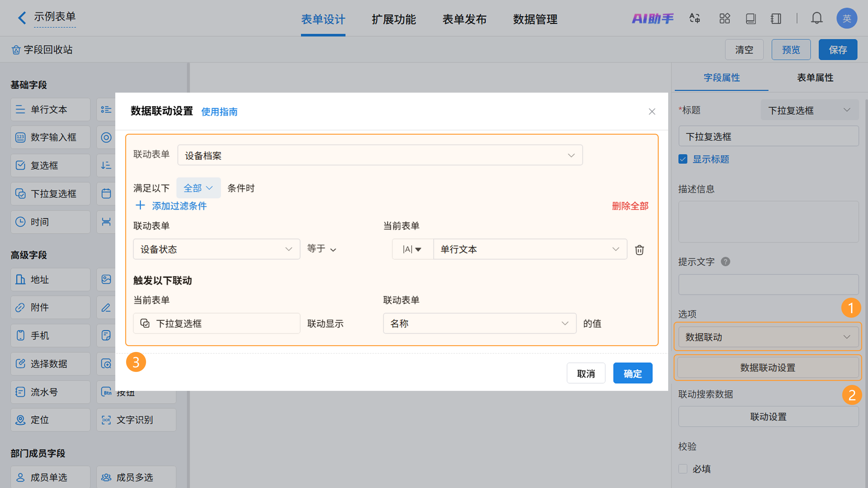This screenshot has width=868, height=488.
Task: Click the apps grid icon in header
Action: point(724,19)
